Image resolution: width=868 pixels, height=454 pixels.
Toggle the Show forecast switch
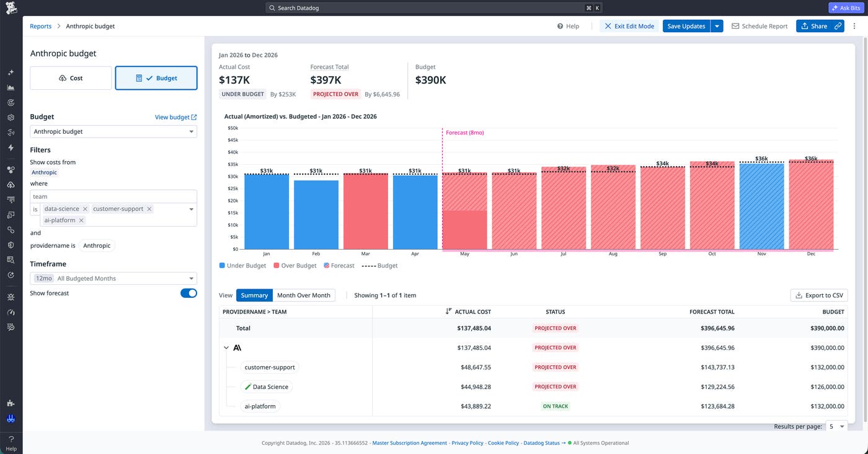pos(188,293)
